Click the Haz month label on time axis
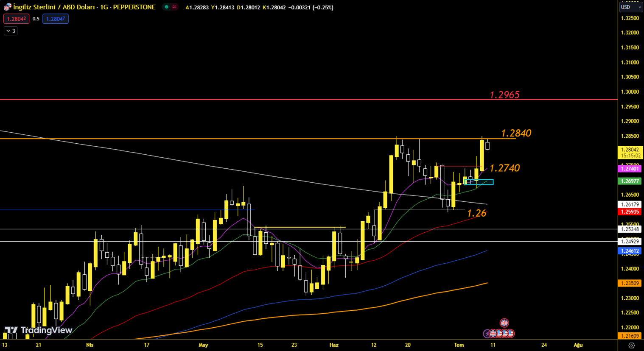644x351 pixels. click(x=334, y=345)
